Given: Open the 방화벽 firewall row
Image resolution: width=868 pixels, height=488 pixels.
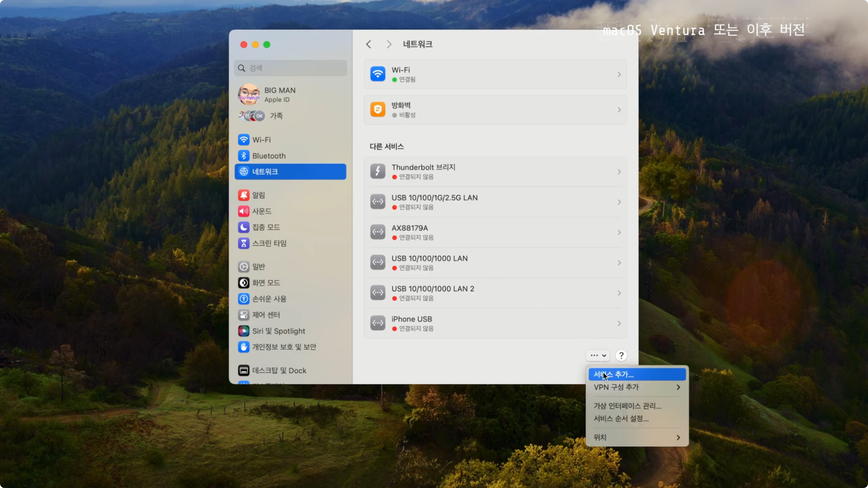Looking at the screenshot, I should [495, 110].
